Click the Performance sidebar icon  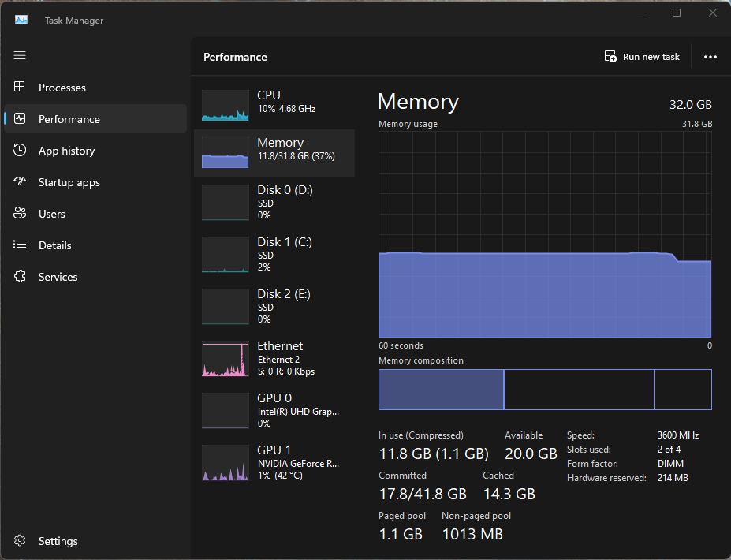(x=21, y=119)
